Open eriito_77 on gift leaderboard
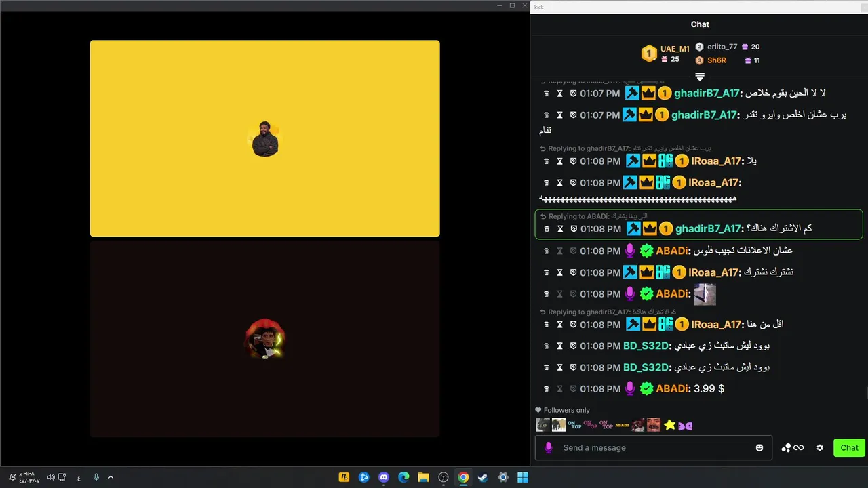 pos(722,47)
